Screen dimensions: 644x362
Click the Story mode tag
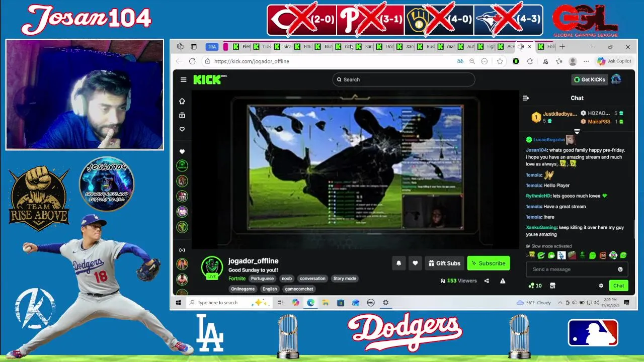point(345,279)
